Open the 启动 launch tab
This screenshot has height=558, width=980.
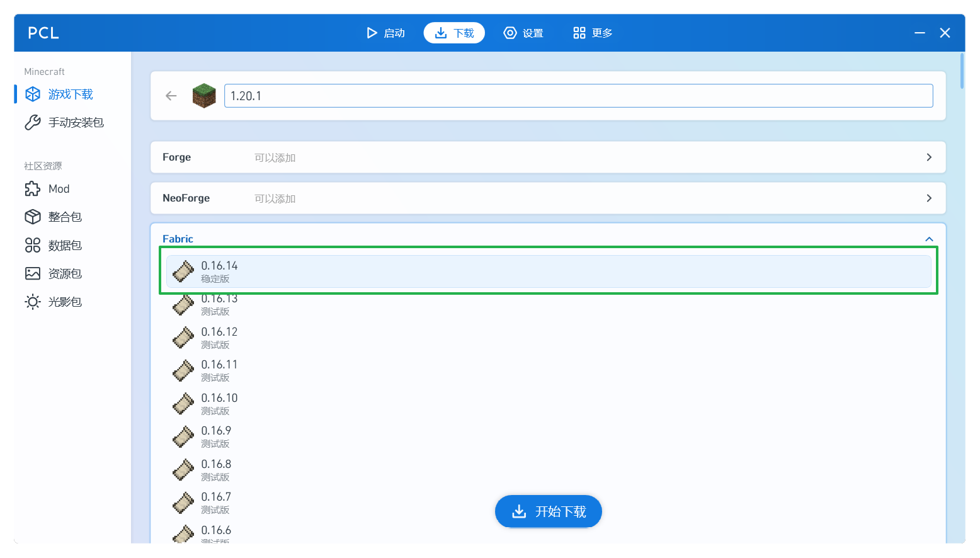pos(385,33)
